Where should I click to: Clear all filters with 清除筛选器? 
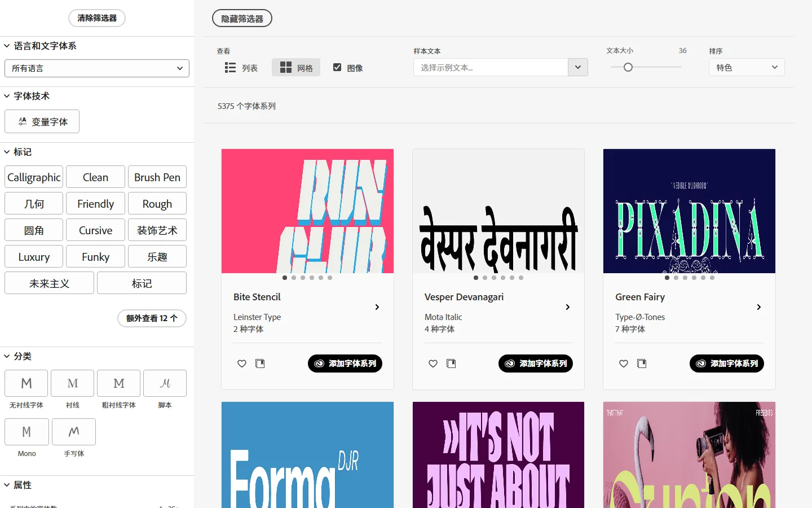click(x=97, y=18)
